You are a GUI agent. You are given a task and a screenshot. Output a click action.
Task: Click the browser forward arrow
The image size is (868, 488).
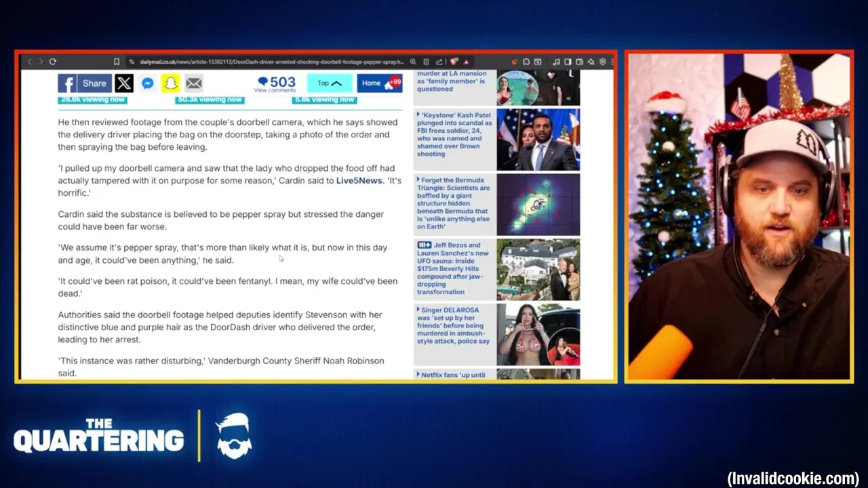click(41, 62)
